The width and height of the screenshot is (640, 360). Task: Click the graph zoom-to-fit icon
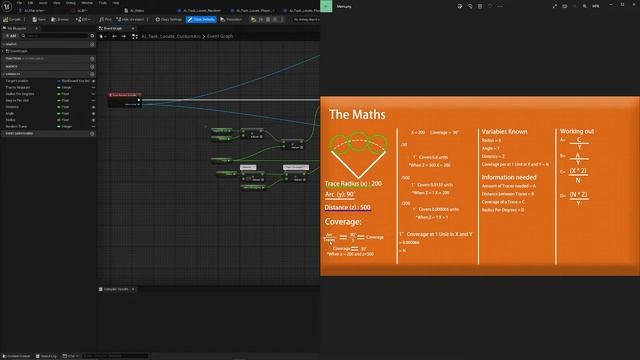pyautogui.click(x=135, y=36)
